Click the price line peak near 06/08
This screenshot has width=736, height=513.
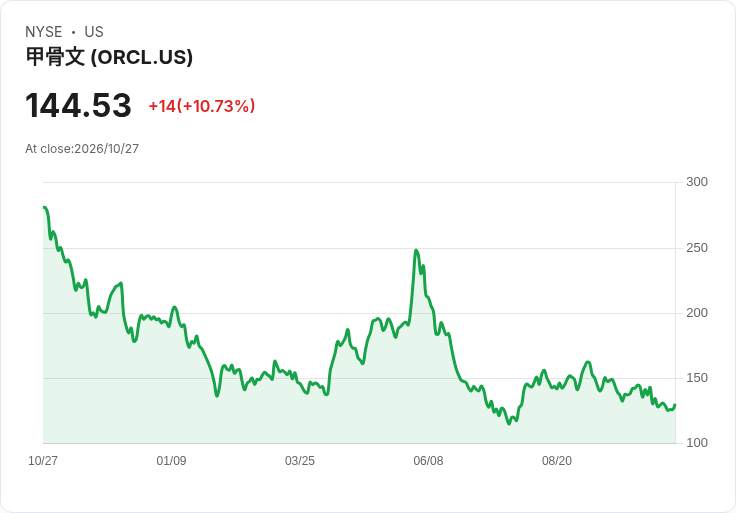tap(416, 251)
